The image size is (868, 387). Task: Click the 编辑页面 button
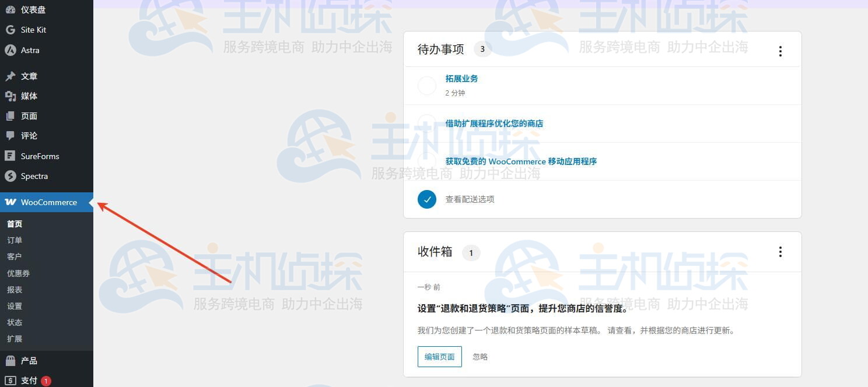[x=439, y=356]
